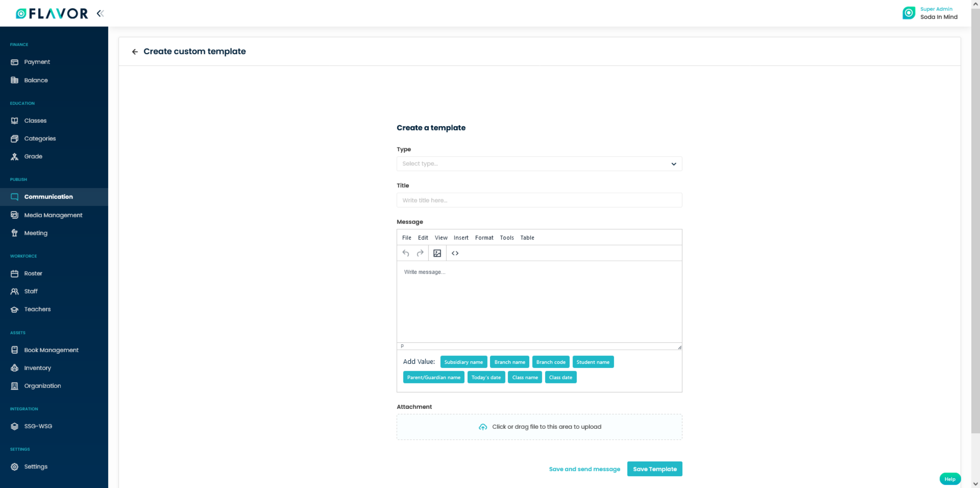Open the Media Management sidebar label
Screen dimensions: 980x488
[x=53, y=215]
